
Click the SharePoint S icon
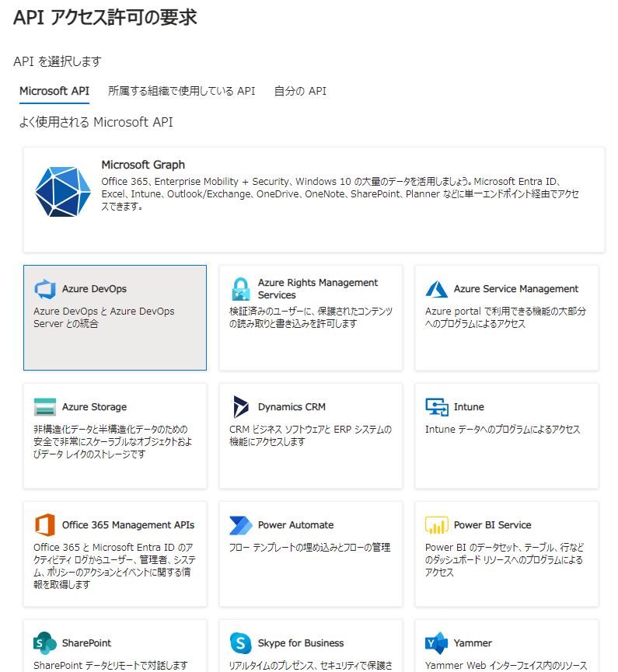(45, 642)
